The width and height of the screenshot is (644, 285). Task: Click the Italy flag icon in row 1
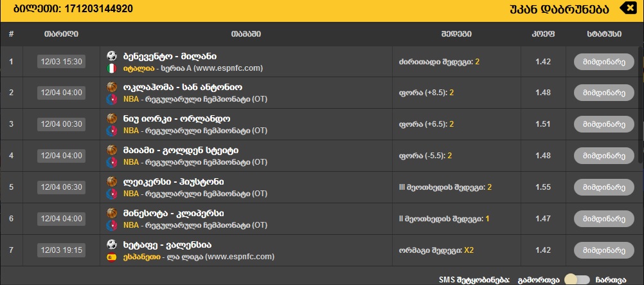(x=112, y=69)
